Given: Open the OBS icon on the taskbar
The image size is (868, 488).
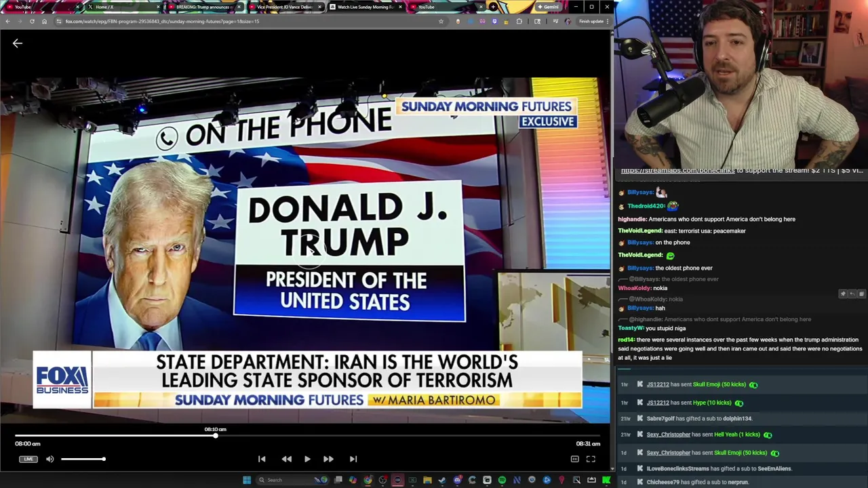Looking at the screenshot, I should [383, 480].
